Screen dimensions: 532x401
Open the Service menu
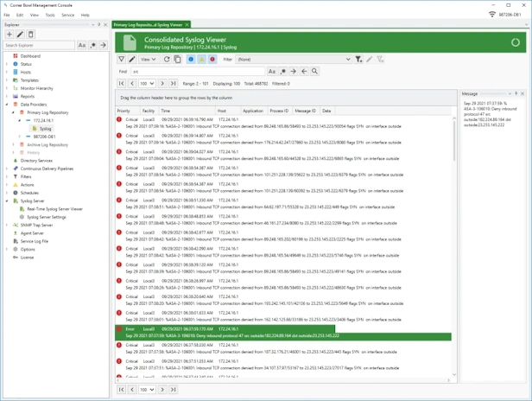coord(67,15)
